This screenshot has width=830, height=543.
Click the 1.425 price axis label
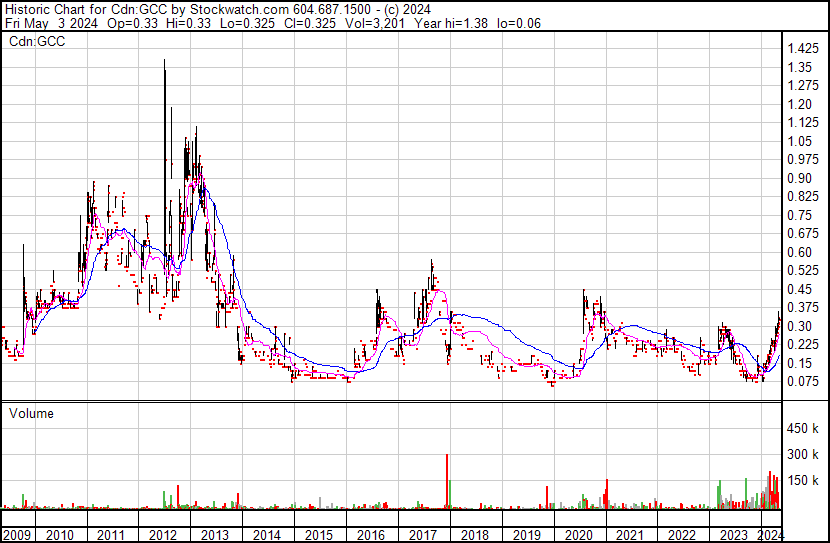point(803,49)
